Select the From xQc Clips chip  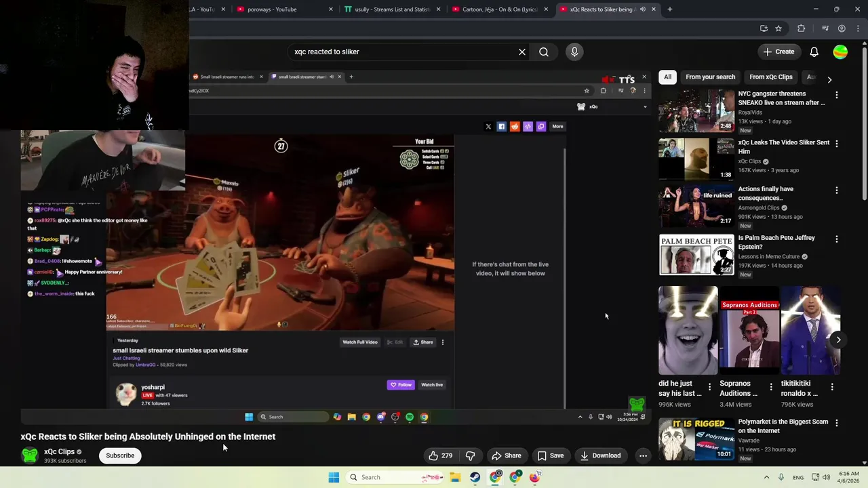point(771,77)
